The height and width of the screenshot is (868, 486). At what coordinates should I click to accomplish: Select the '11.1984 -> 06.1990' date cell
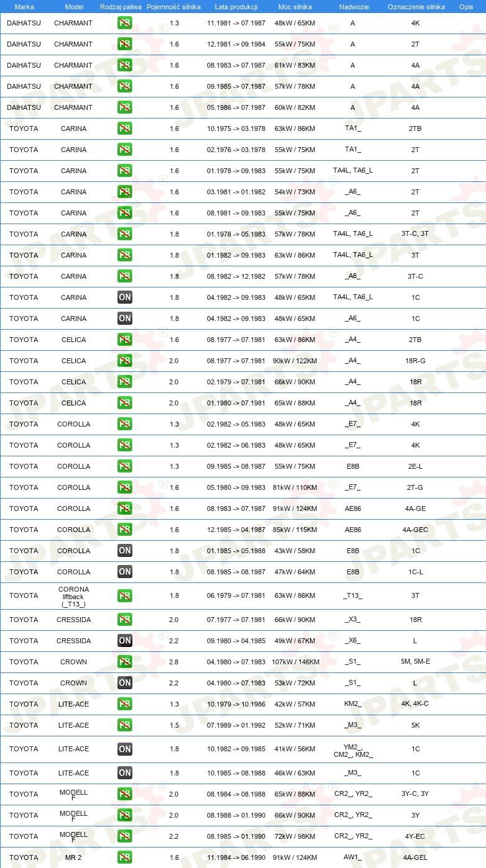coord(236,857)
